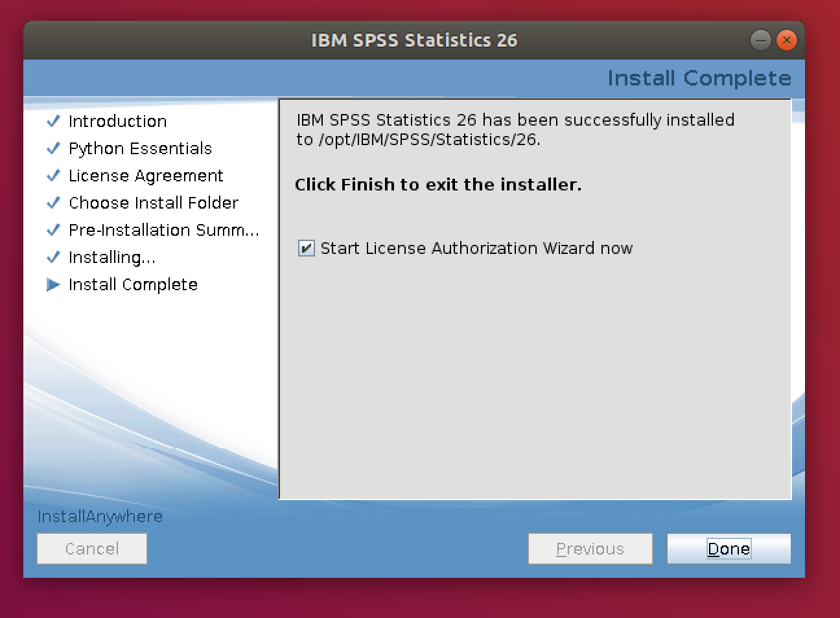Screen dimensions: 840x618
Task: Click the checkmark next to Installing step
Action: (53, 257)
